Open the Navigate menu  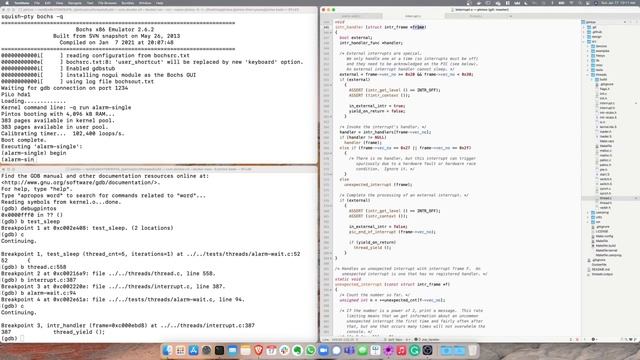pos(75,3)
